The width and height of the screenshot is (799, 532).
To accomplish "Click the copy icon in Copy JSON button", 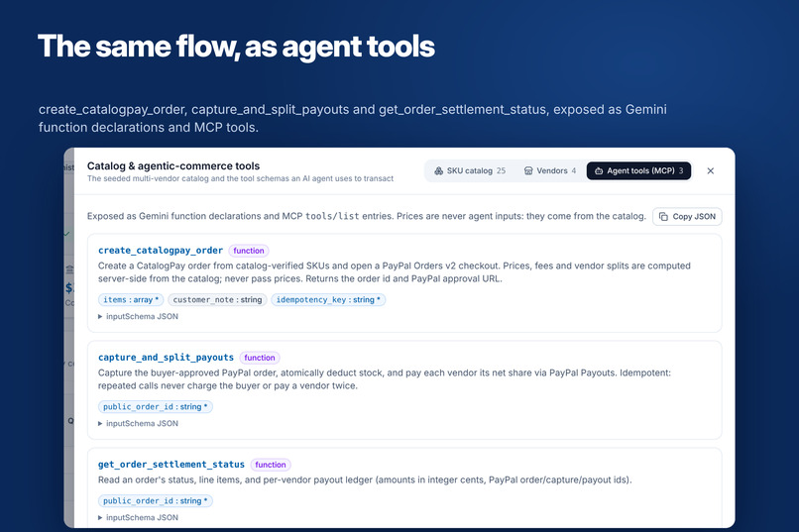I will (x=663, y=216).
